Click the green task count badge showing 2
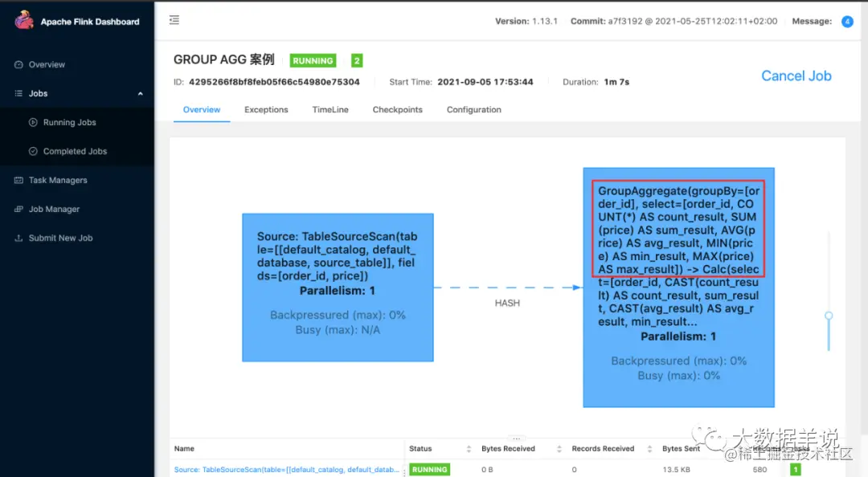This screenshot has height=477, width=868. click(357, 61)
